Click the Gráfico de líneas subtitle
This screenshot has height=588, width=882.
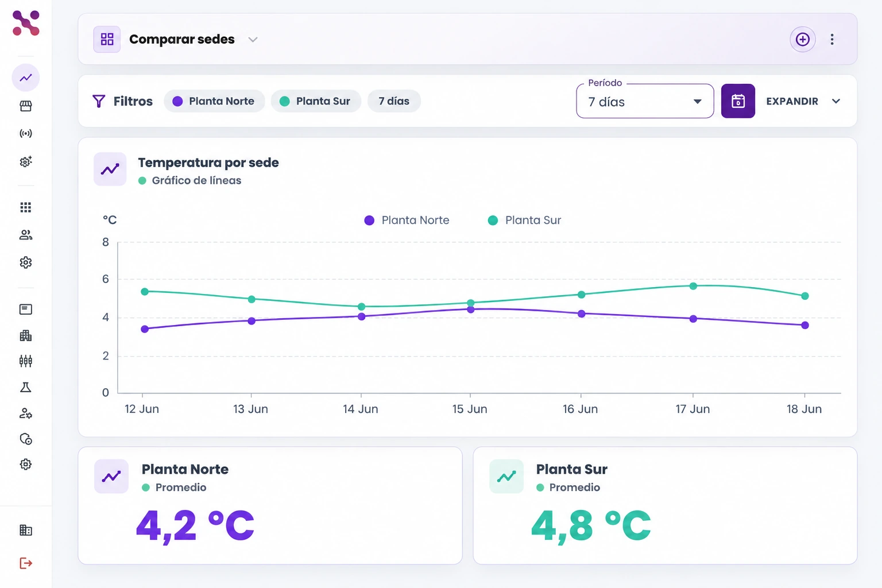[196, 180]
